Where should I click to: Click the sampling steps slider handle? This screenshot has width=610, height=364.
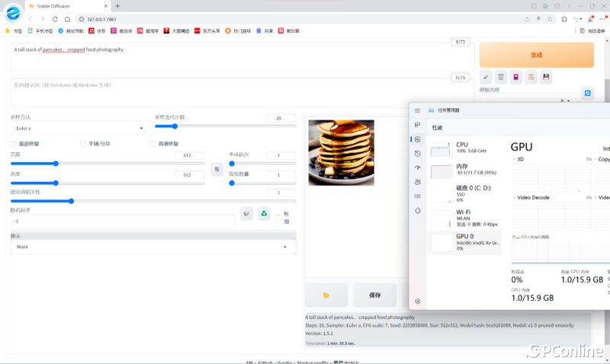click(x=175, y=126)
